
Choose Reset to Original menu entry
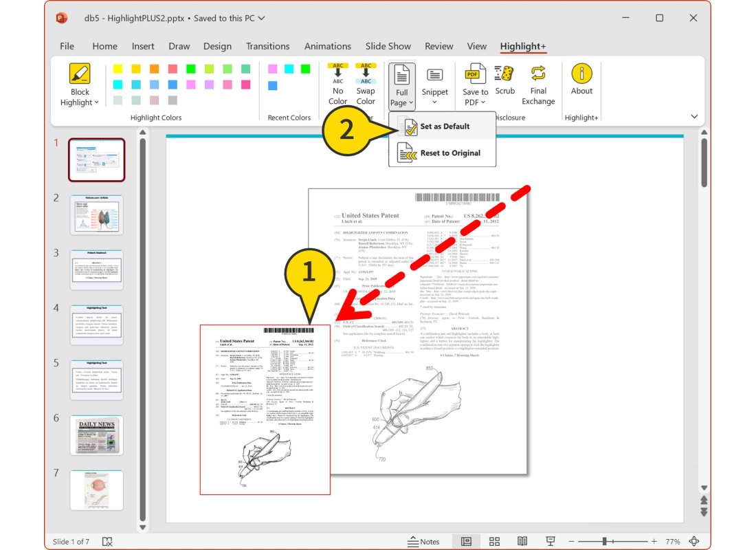tap(442, 153)
